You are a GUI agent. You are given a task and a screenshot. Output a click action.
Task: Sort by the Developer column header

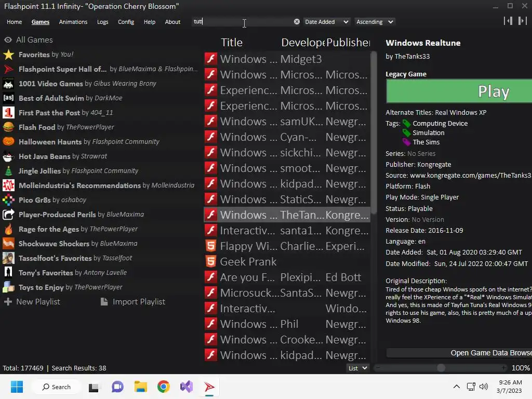point(303,43)
